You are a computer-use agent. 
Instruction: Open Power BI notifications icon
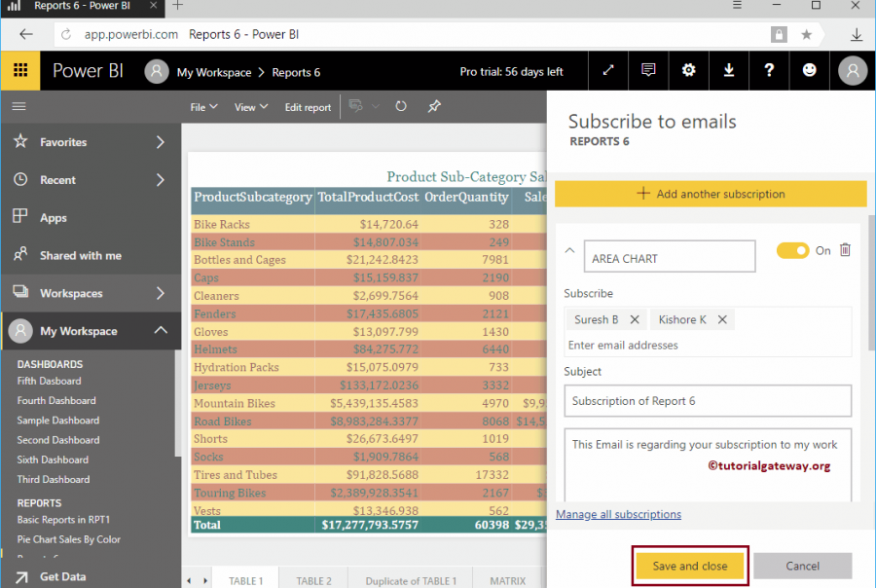(x=648, y=70)
